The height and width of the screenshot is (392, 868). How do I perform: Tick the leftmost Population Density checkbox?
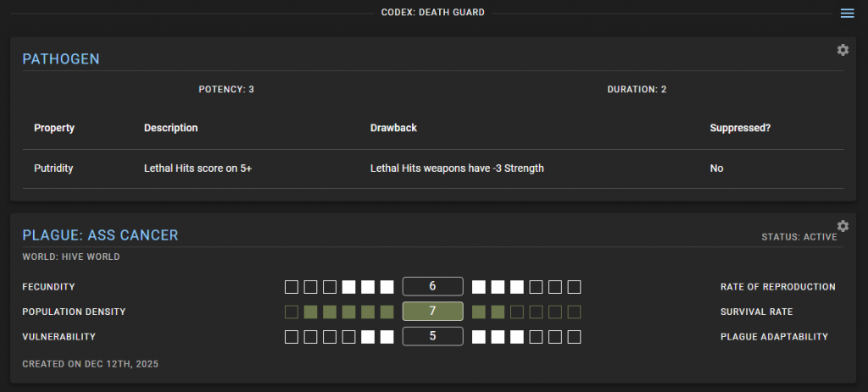[x=292, y=312]
